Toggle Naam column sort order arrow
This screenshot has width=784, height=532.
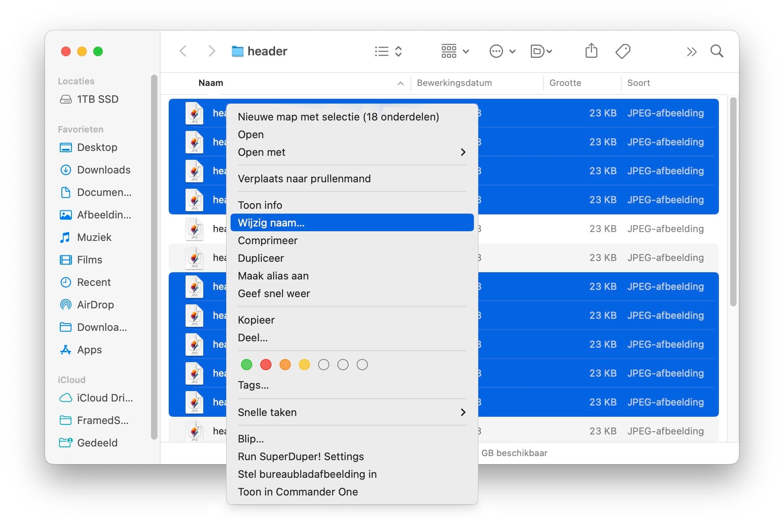(x=400, y=83)
